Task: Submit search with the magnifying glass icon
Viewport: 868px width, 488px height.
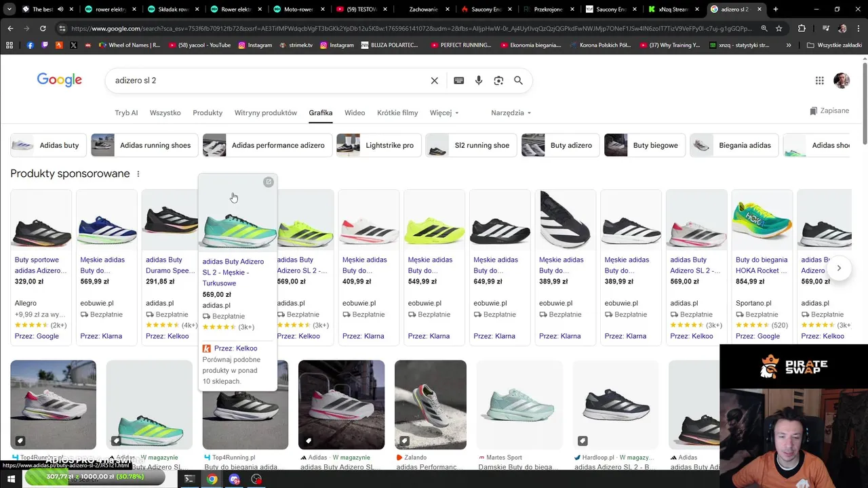Action: tap(518, 80)
